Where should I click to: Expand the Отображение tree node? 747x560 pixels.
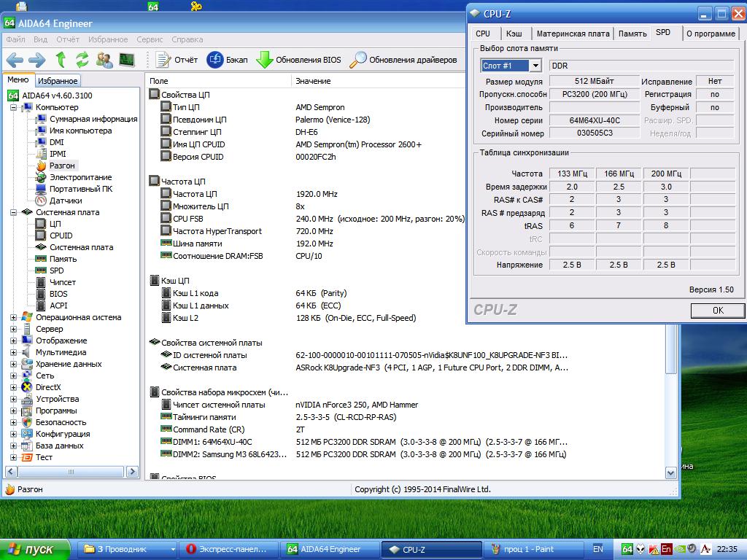13,341
